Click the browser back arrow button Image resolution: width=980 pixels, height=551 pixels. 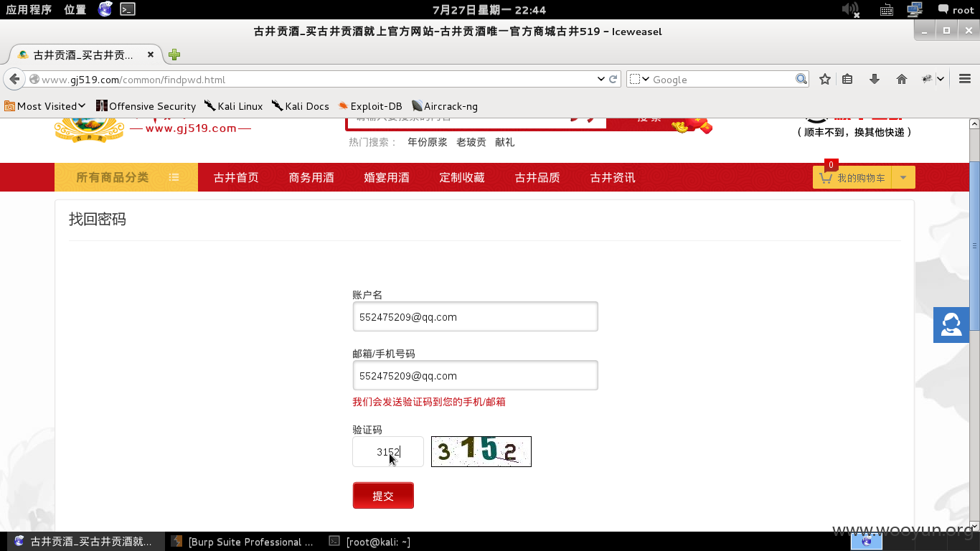pyautogui.click(x=14, y=80)
